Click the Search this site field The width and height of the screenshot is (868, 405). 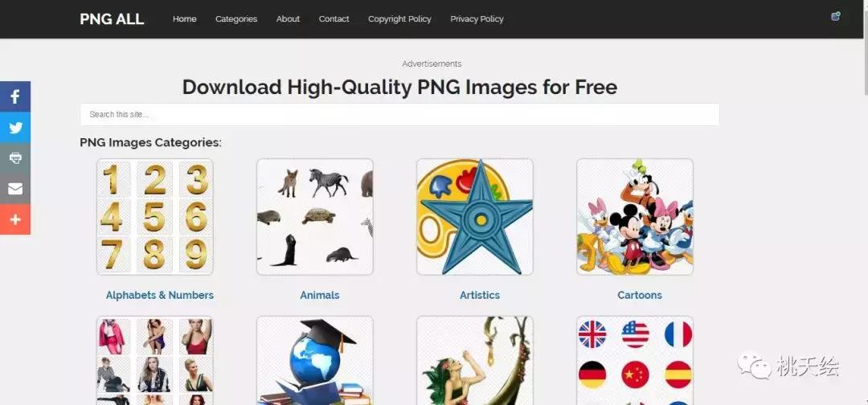tap(399, 115)
